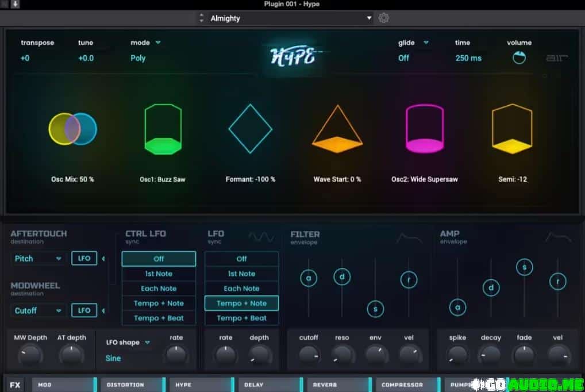This screenshot has width=585, height=392.
Task: Click the LFO sine waveform icon
Action: click(x=261, y=236)
